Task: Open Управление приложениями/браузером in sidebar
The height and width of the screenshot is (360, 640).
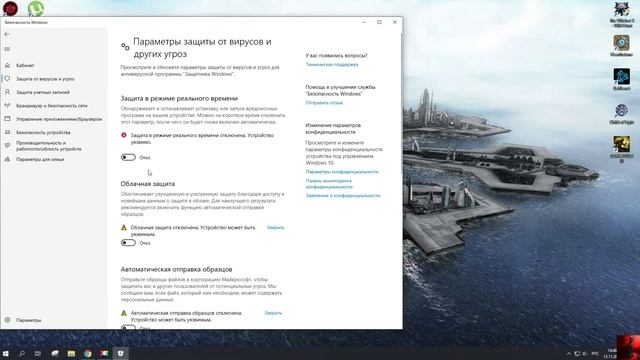Action: 59,119
